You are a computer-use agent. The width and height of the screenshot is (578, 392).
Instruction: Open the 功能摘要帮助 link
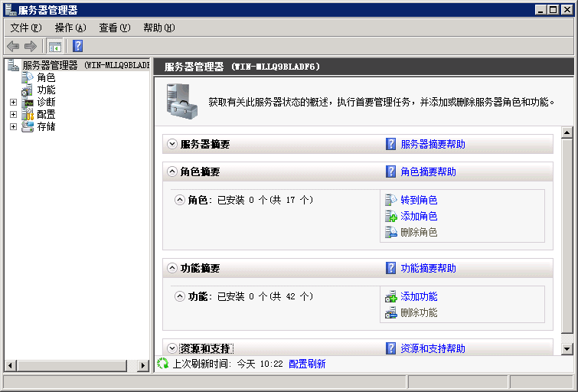429,268
